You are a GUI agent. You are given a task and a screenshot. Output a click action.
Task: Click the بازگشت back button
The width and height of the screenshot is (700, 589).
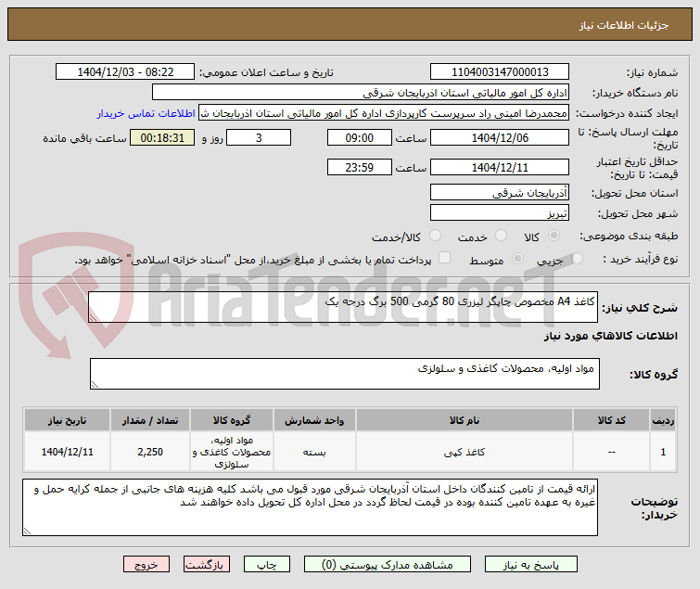point(206,564)
